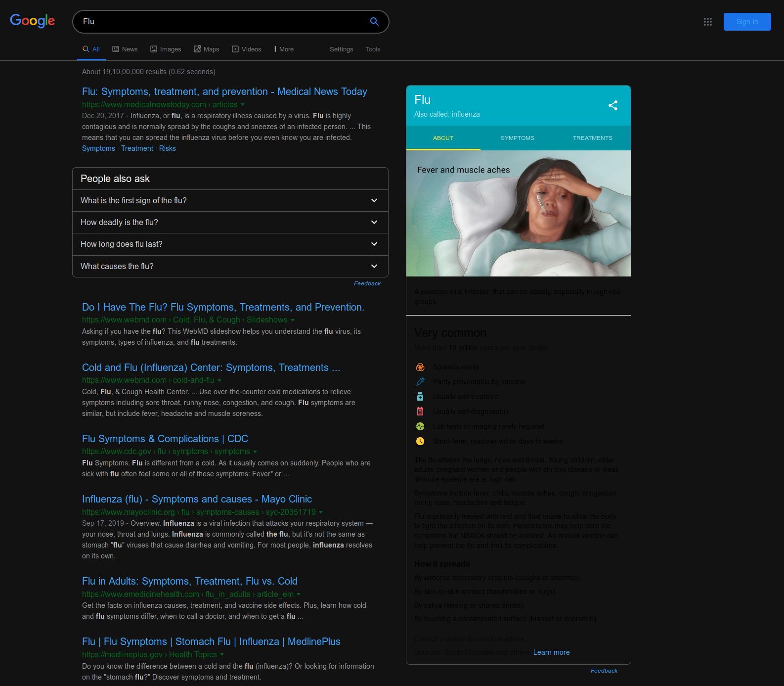Open Mayo Clinic Influenza result
This screenshot has width=784, height=686.
coord(197,499)
